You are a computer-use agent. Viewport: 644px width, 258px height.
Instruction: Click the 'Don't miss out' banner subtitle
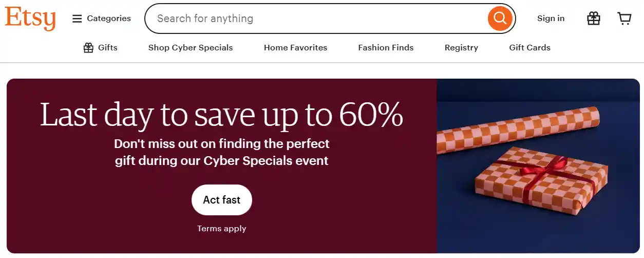[221, 152]
